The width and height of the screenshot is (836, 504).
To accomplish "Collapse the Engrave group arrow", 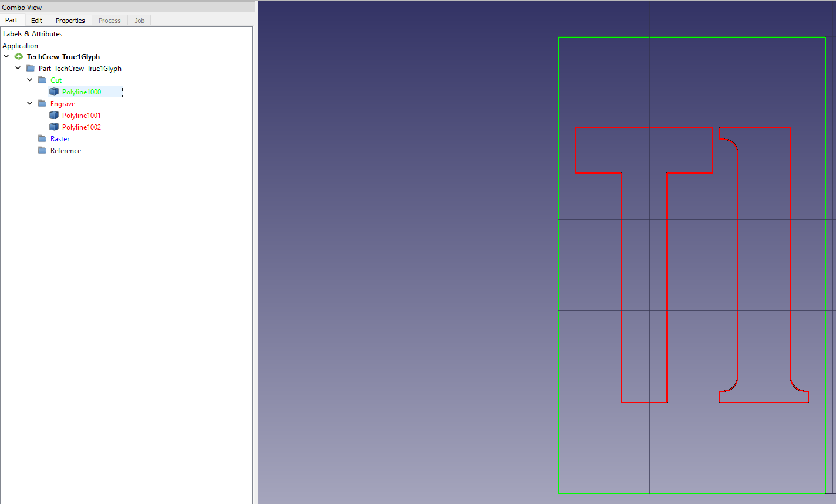I will (30, 103).
